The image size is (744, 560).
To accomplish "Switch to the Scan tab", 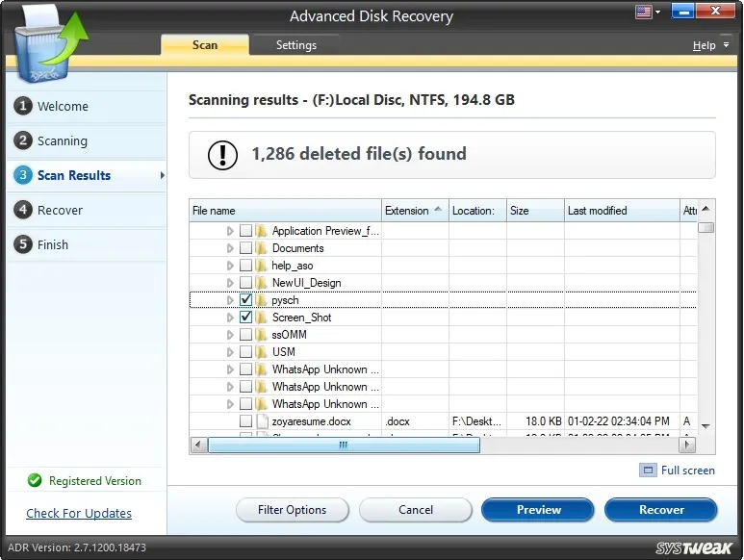I will (204, 45).
